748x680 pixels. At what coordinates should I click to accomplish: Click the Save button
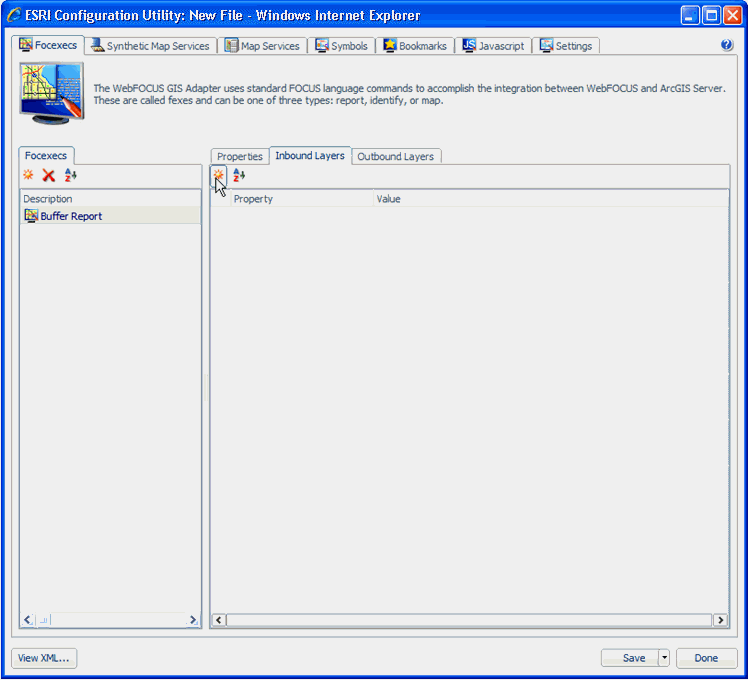pyautogui.click(x=630, y=658)
